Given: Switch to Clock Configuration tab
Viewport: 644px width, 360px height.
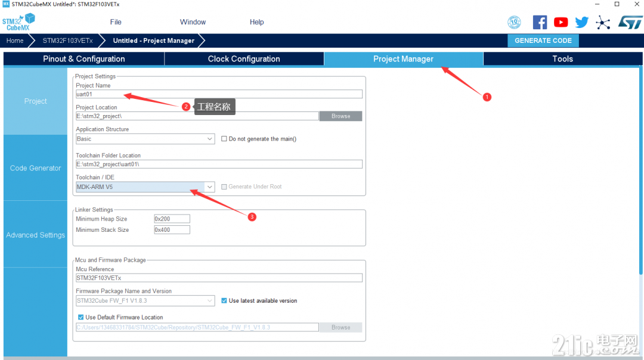Looking at the screenshot, I should (244, 58).
